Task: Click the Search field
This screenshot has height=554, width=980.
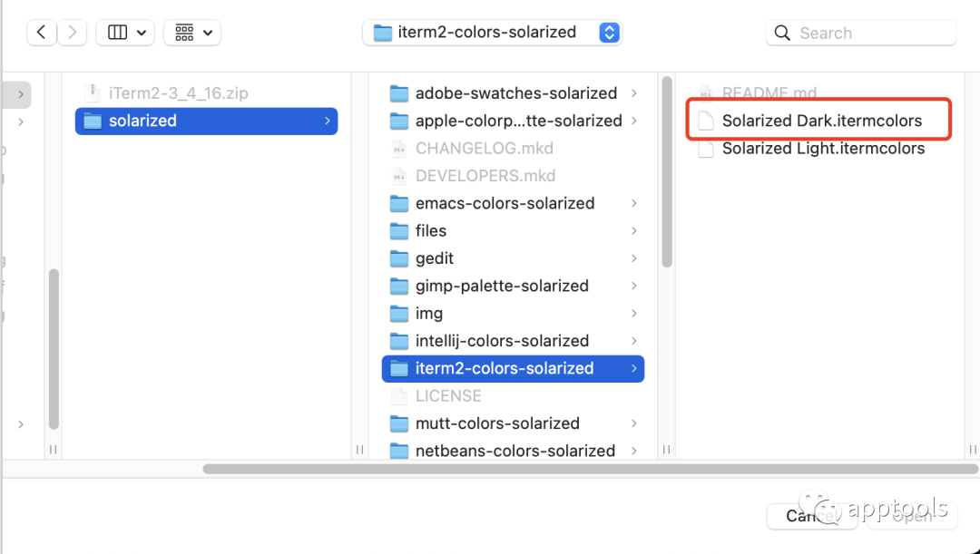Action: (x=860, y=34)
